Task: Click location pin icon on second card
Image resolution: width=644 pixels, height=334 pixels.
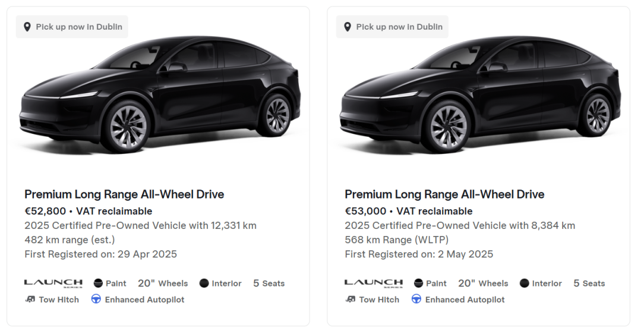Action: pos(348,27)
